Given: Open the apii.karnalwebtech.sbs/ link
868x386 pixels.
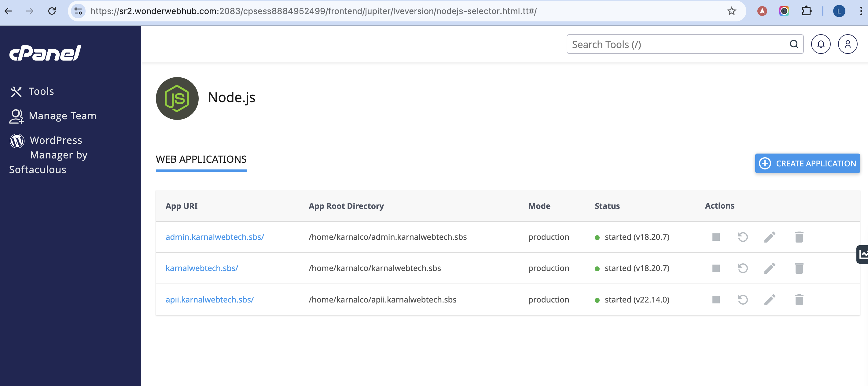Looking at the screenshot, I should point(209,300).
